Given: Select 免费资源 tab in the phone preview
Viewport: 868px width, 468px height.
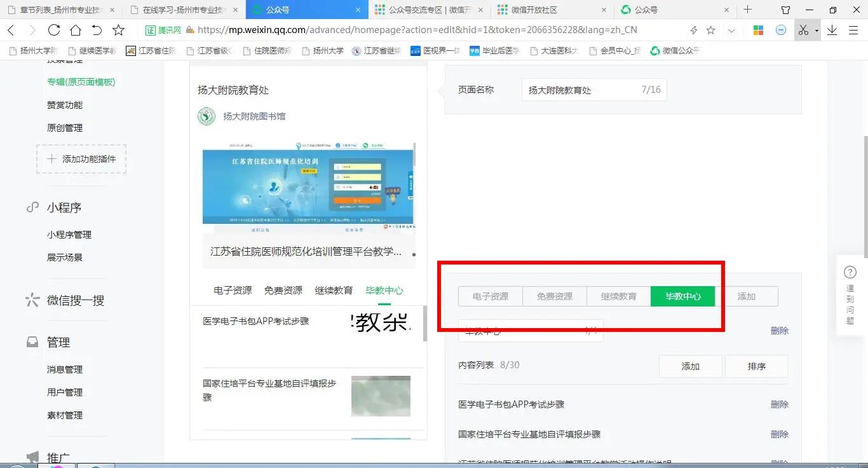Looking at the screenshot, I should (x=283, y=291).
